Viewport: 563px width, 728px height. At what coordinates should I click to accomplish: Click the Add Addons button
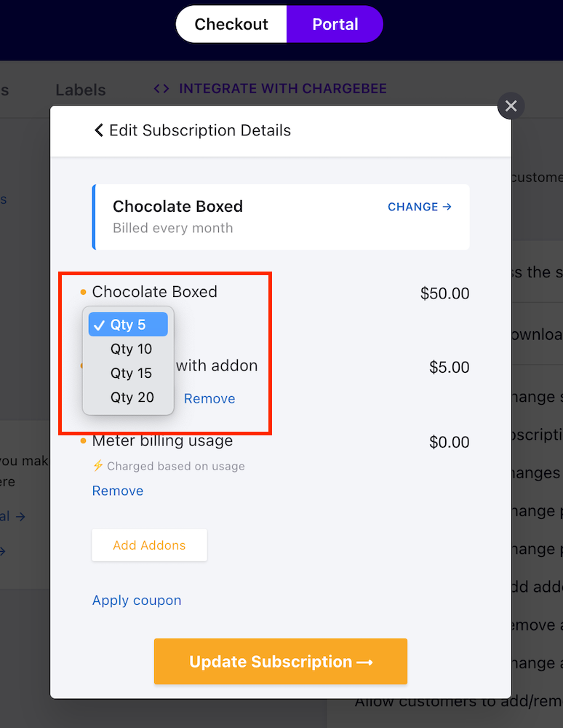click(x=149, y=545)
